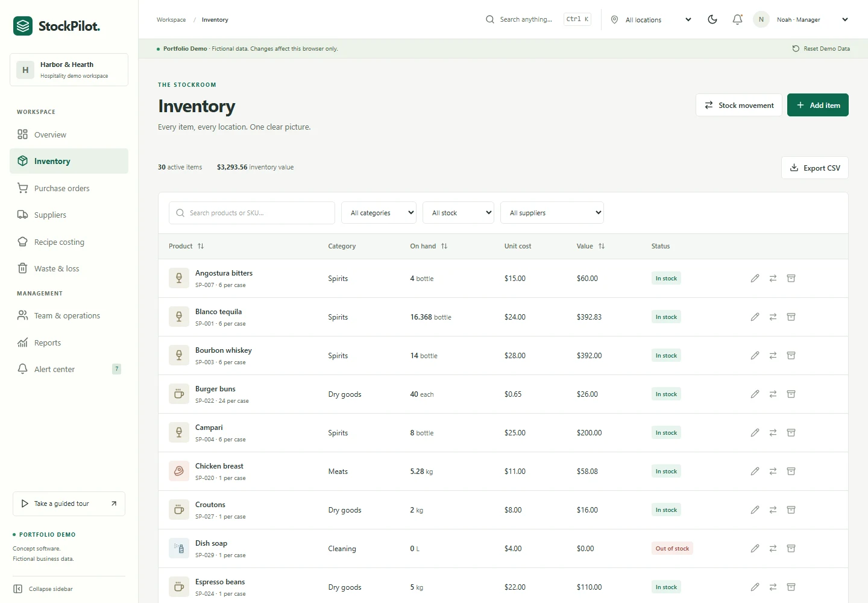Navigate to Recipe costing

[69, 242]
